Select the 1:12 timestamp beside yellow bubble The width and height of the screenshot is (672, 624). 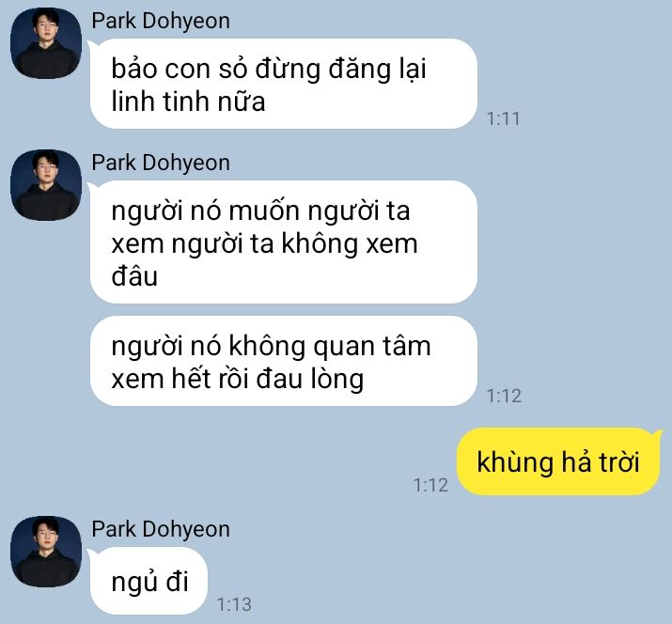coord(430,485)
